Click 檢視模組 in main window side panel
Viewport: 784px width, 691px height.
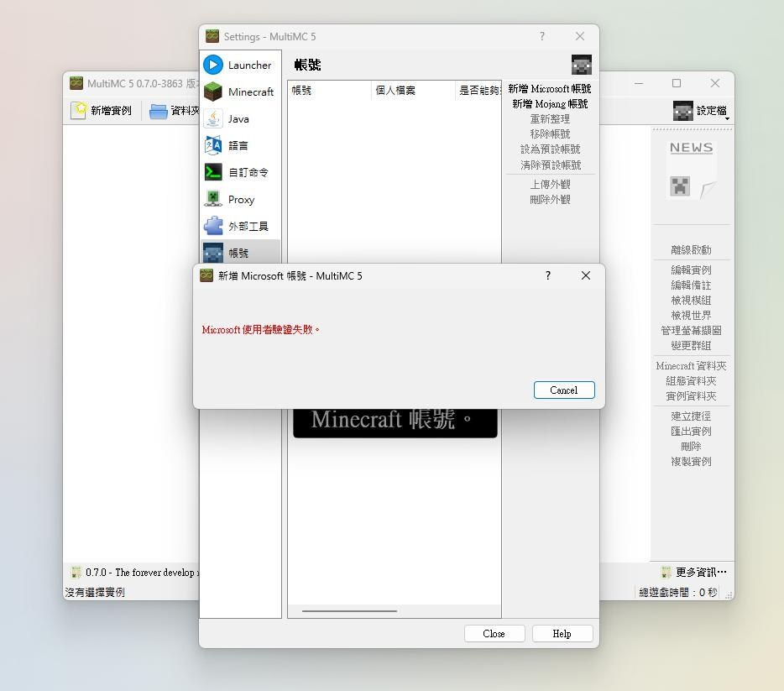pos(691,300)
